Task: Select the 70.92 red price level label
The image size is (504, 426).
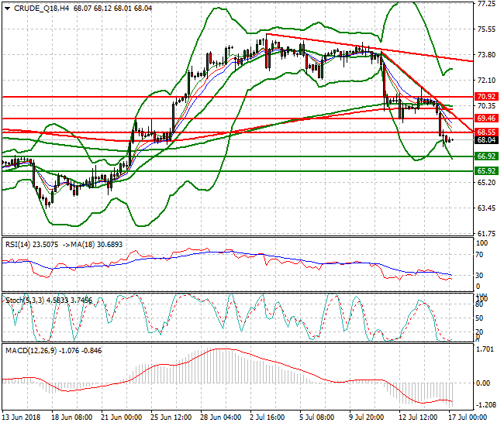Action: click(486, 97)
